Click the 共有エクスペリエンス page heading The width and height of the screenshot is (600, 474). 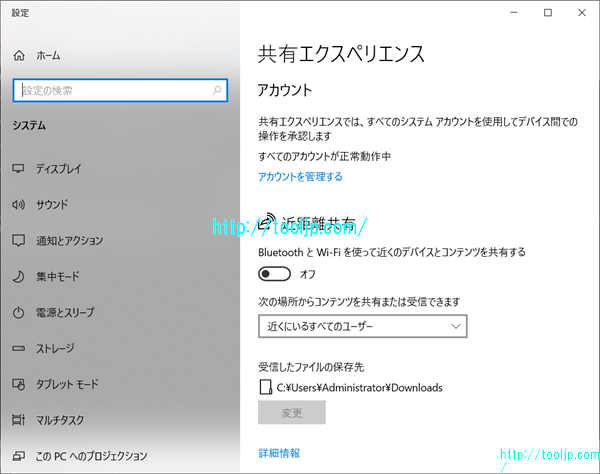click(341, 54)
